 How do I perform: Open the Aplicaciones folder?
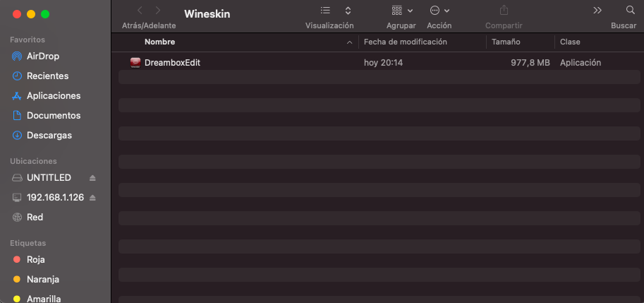pyautogui.click(x=54, y=95)
